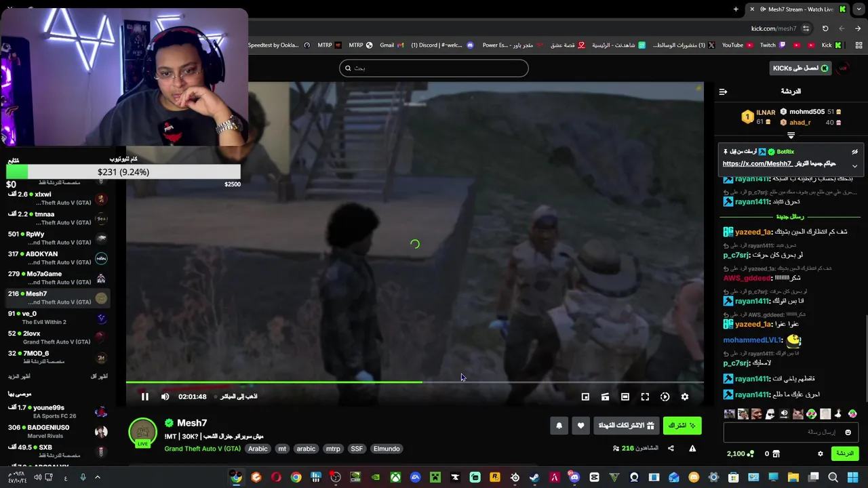Hide the pinned BotRix message
Image resolution: width=868 pixels, height=488 pixels.
click(x=854, y=152)
